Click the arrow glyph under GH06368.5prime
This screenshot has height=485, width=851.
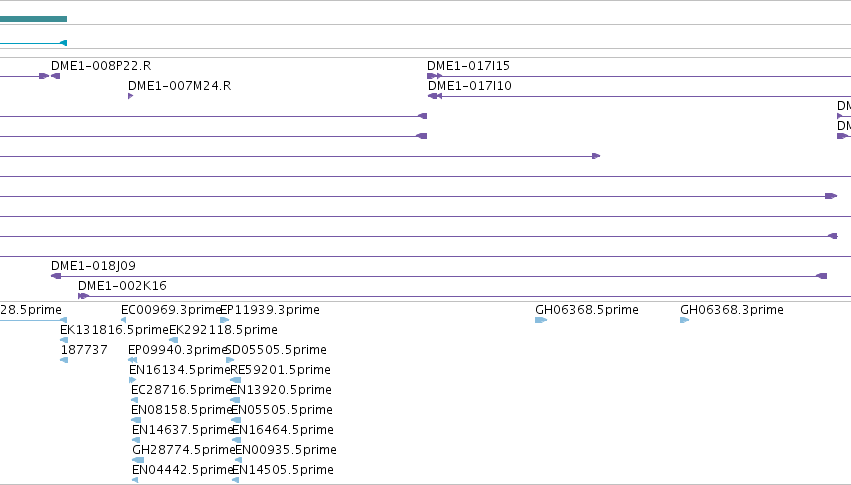pyautogui.click(x=541, y=320)
